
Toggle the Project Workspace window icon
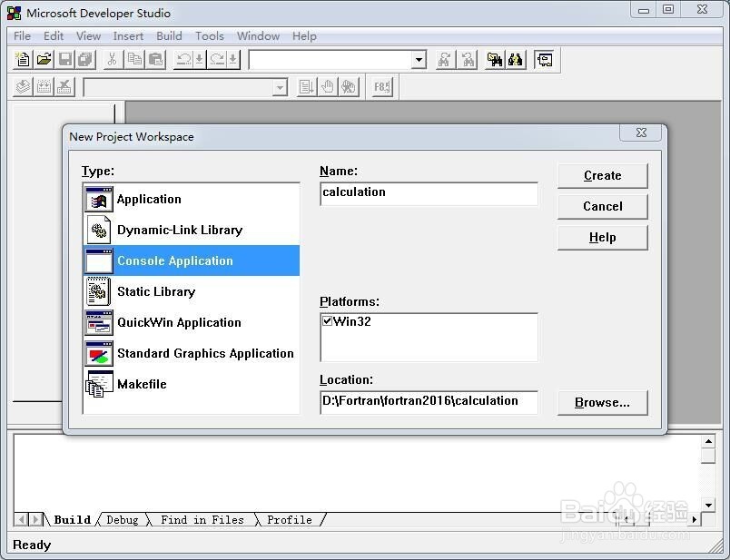point(544,60)
